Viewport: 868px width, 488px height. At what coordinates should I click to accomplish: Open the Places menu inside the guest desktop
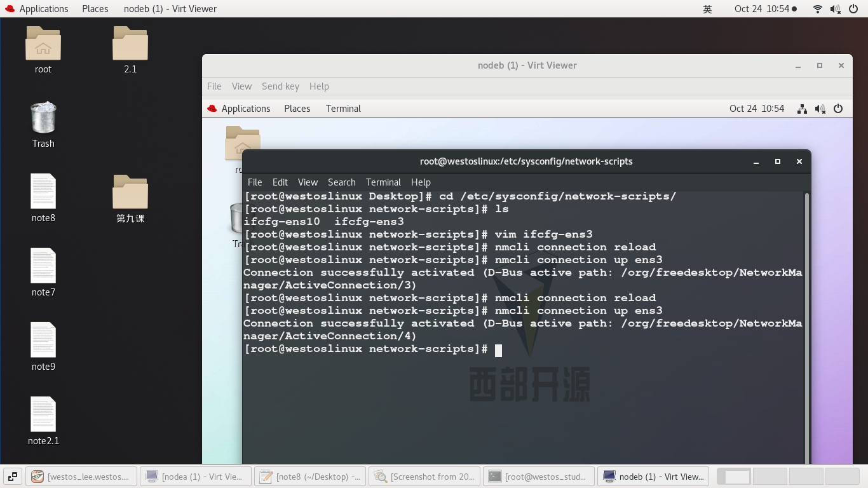(297, 108)
